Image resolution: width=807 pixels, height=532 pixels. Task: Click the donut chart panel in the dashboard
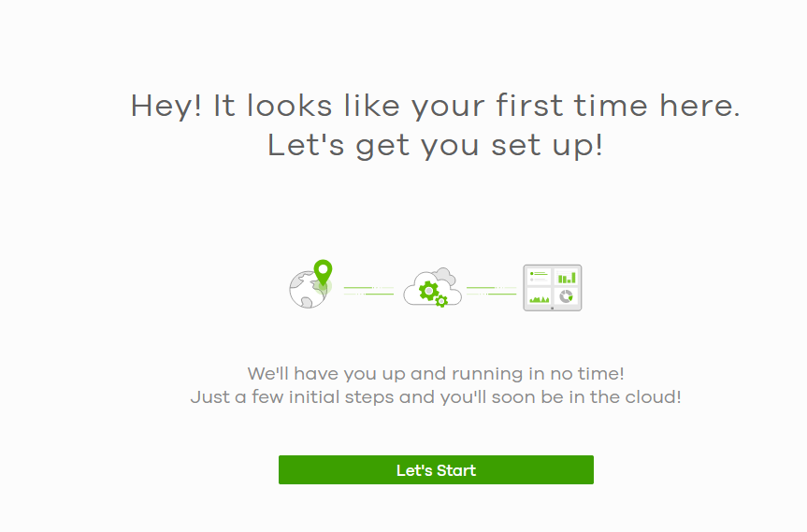tap(567, 296)
